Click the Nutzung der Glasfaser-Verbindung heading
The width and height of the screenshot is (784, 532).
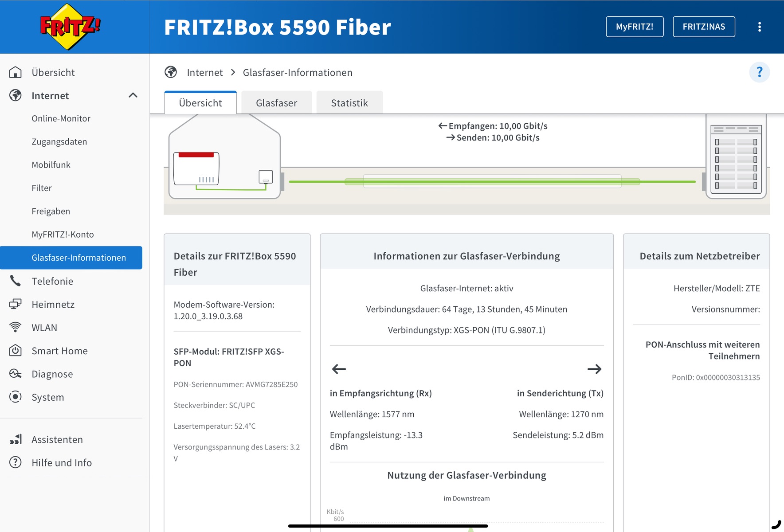tap(466, 475)
